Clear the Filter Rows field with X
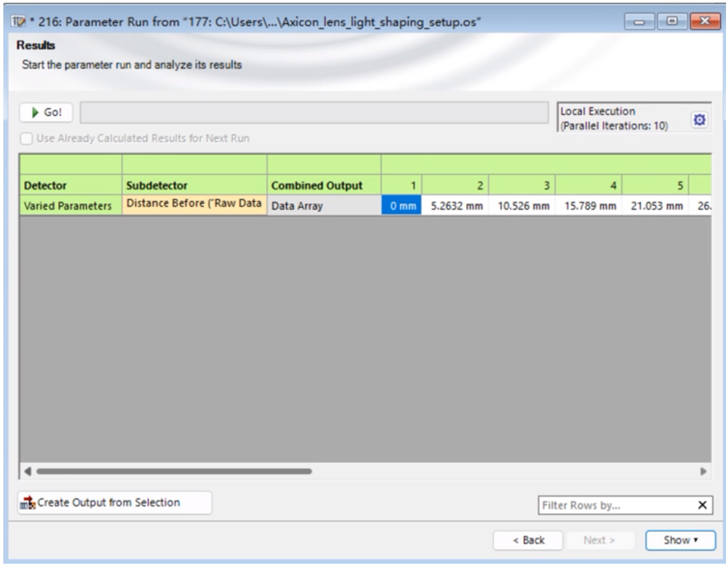Viewport: 728px width, 567px height. click(701, 506)
